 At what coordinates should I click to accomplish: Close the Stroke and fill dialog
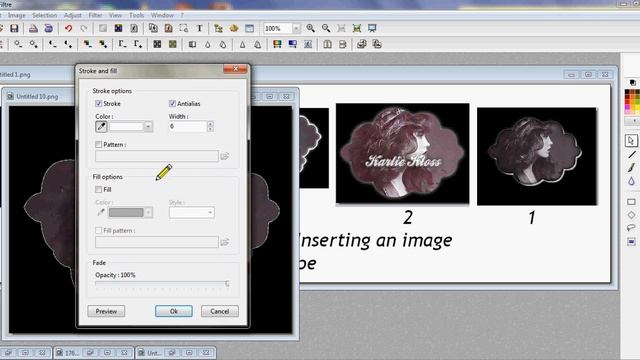236,69
